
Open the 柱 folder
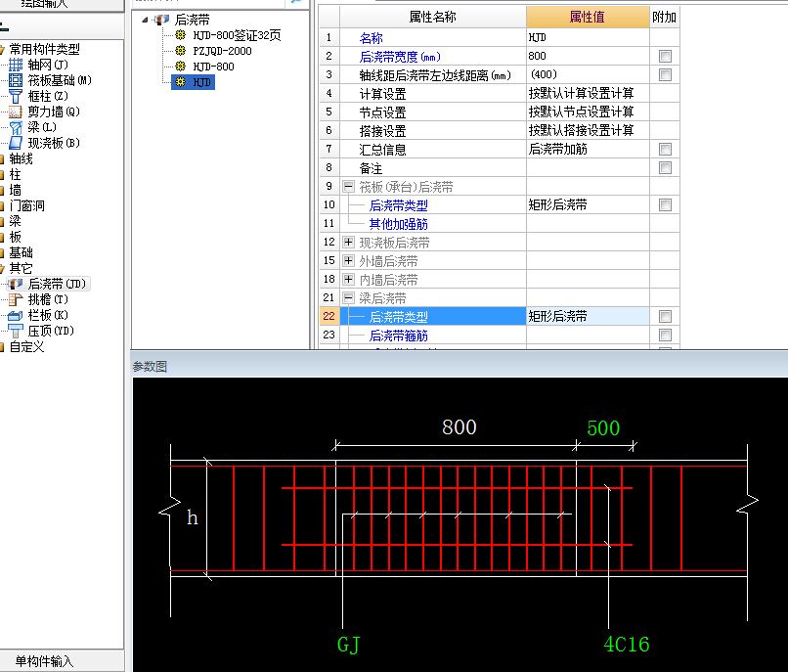tap(15, 174)
